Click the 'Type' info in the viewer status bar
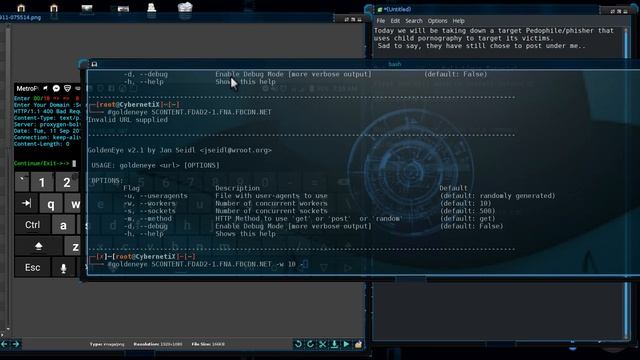 click(107, 344)
